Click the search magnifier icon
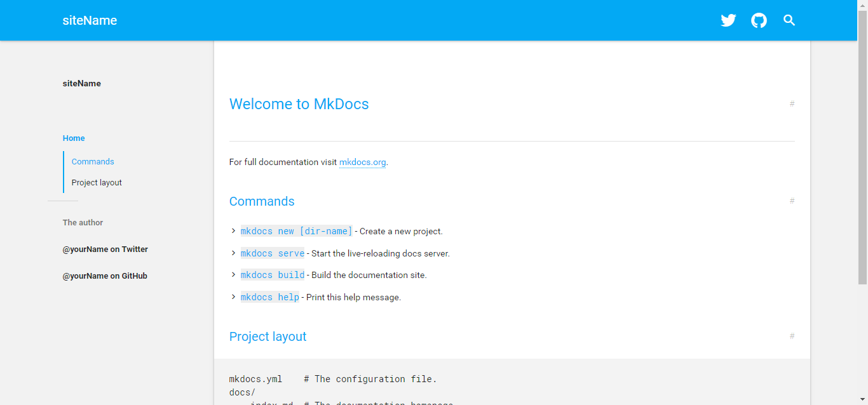 [x=789, y=20]
